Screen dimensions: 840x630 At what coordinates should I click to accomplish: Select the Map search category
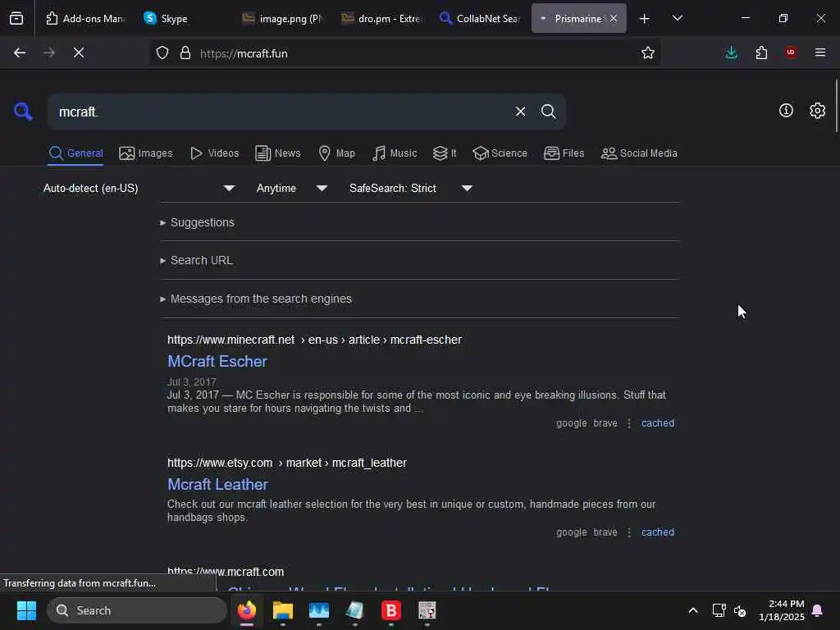[336, 153]
